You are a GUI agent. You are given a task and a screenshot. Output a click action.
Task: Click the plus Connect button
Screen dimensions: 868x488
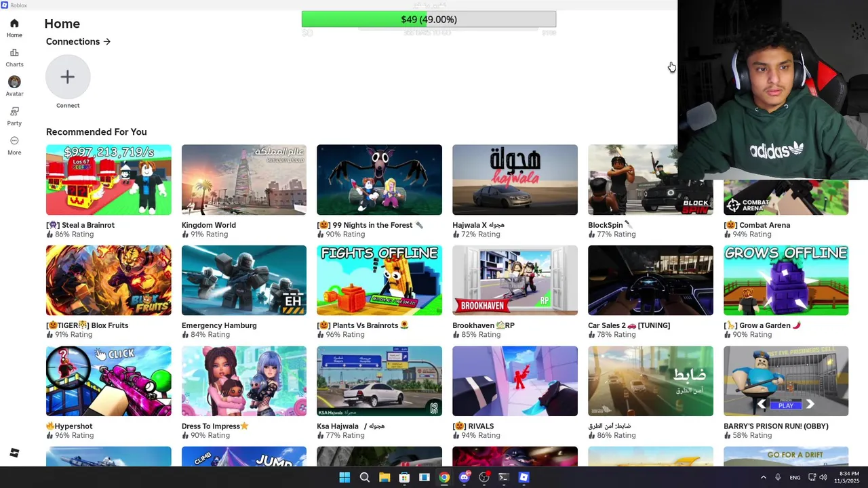point(68,77)
